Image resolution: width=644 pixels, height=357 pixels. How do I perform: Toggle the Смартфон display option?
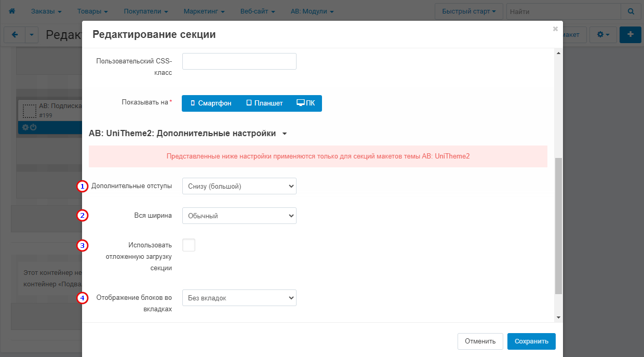[x=211, y=103]
